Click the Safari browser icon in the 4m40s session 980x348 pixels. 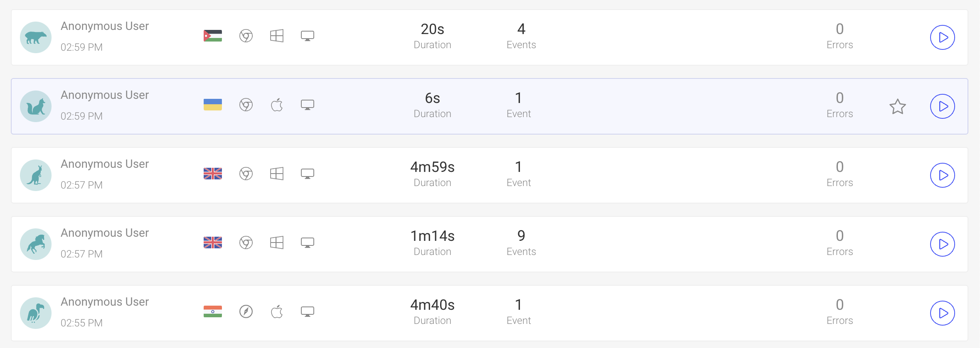[x=246, y=311]
